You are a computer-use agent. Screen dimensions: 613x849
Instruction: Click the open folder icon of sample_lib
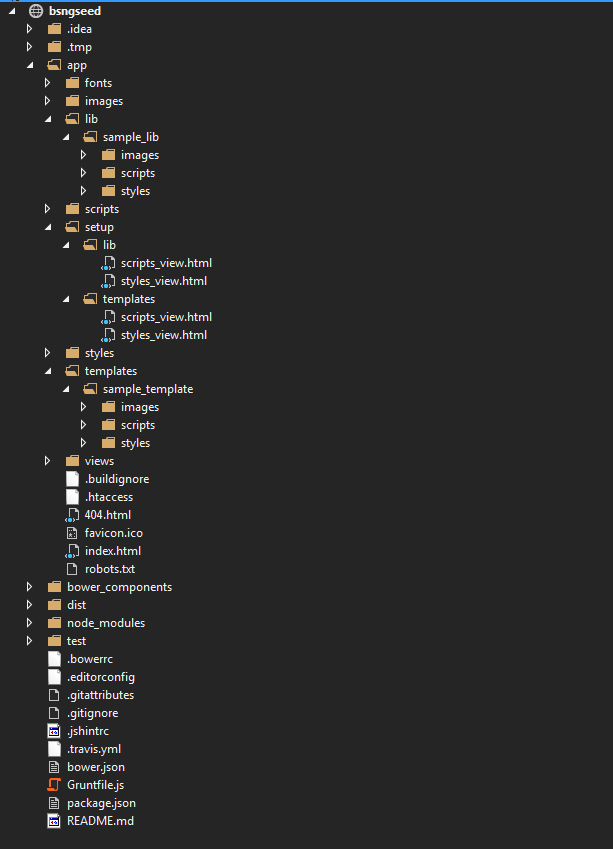pos(90,136)
